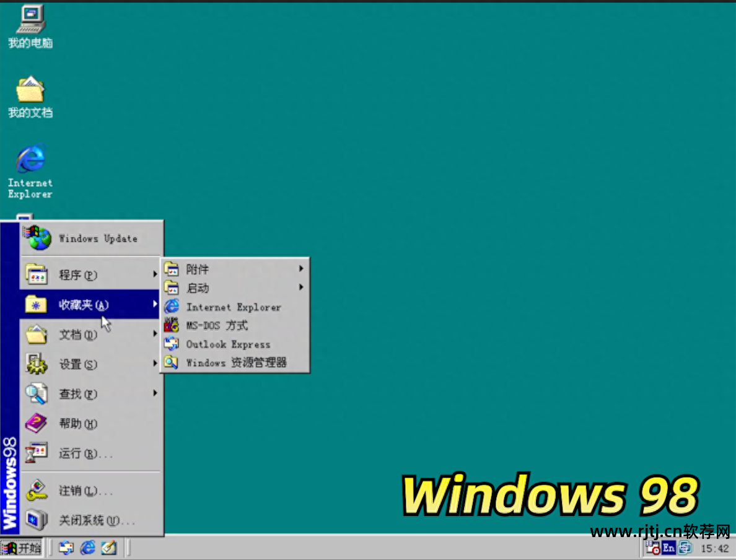736x560 pixels.
Task: Click the 收藏夹(A) star folder icon
Action: [36, 304]
